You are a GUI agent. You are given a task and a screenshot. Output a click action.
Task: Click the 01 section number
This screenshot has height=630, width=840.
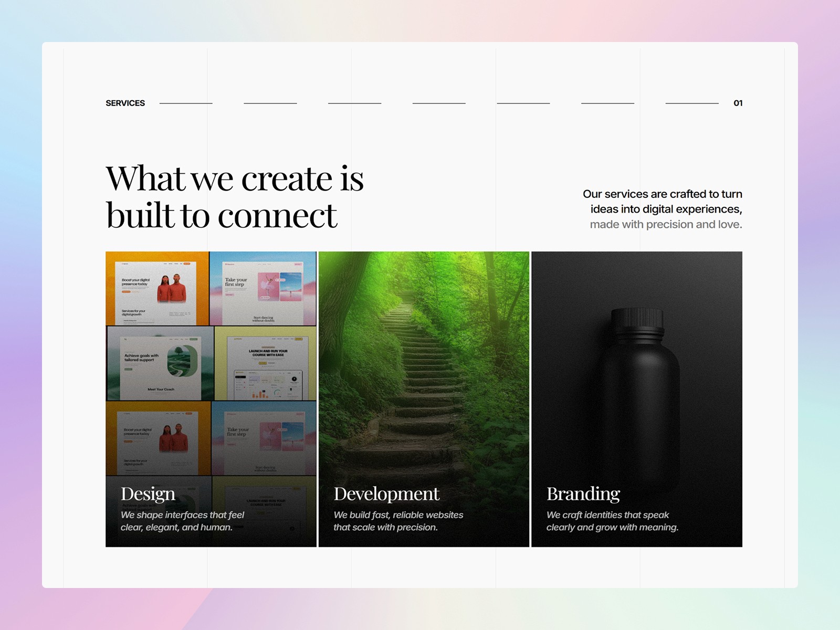(738, 103)
